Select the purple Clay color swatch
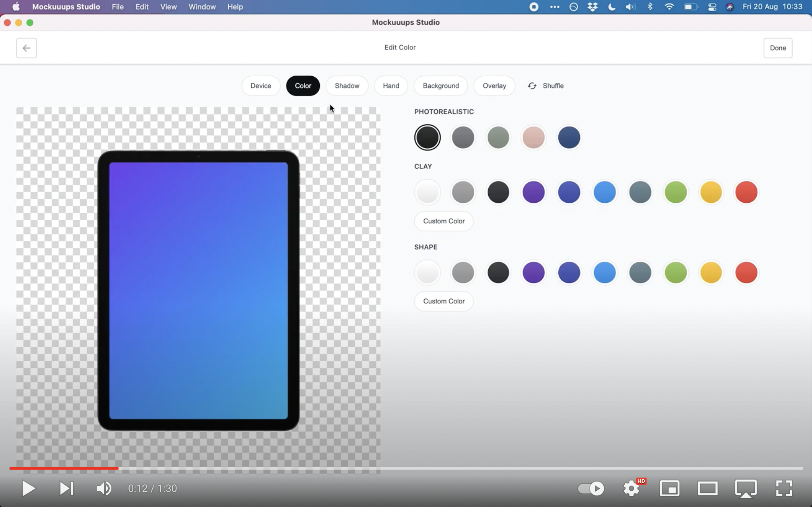The width and height of the screenshot is (812, 507). coord(533,192)
